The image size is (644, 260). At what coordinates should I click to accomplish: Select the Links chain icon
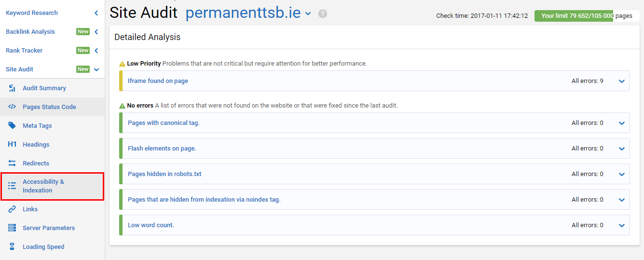(x=12, y=209)
